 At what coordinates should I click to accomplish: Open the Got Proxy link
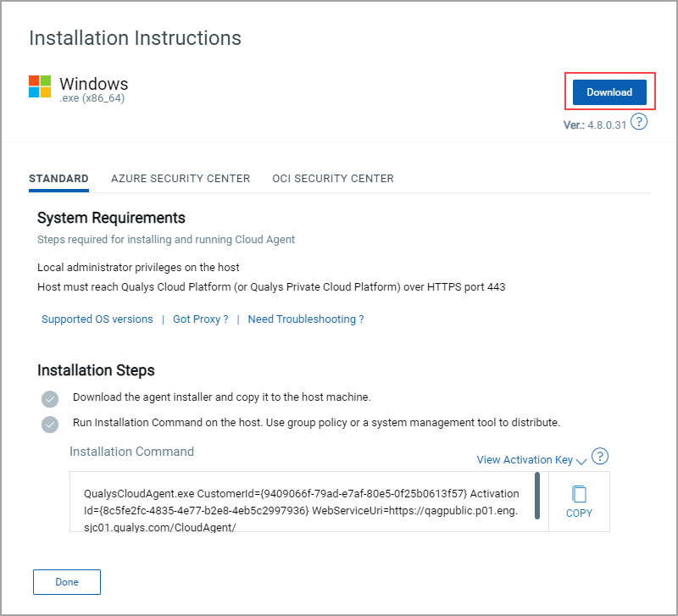pos(201,319)
